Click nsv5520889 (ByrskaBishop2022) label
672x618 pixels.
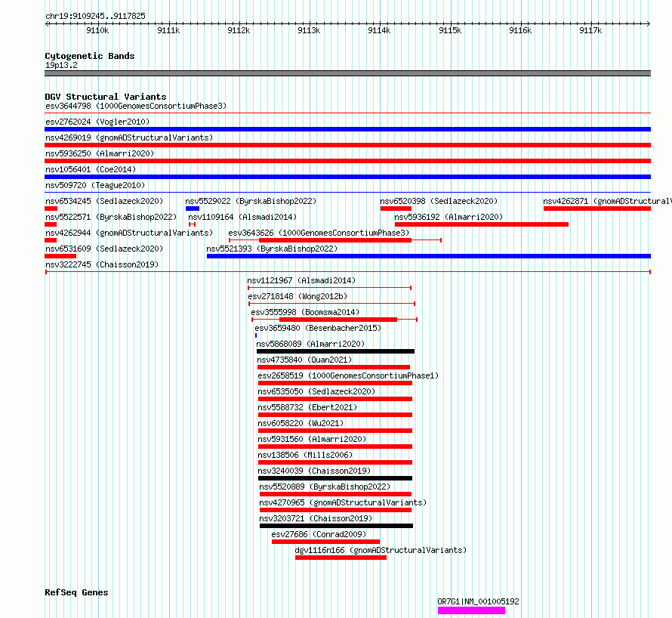pyautogui.click(x=325, y=487)
